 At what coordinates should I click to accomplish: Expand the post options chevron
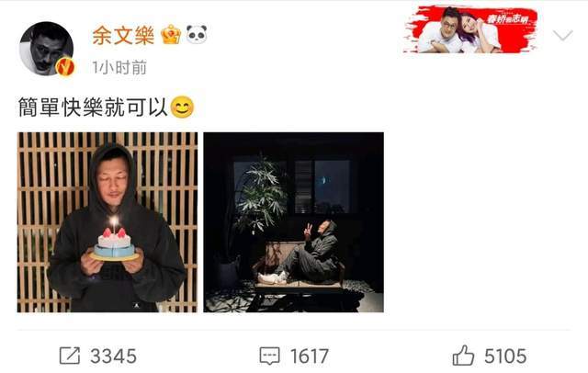563,35
